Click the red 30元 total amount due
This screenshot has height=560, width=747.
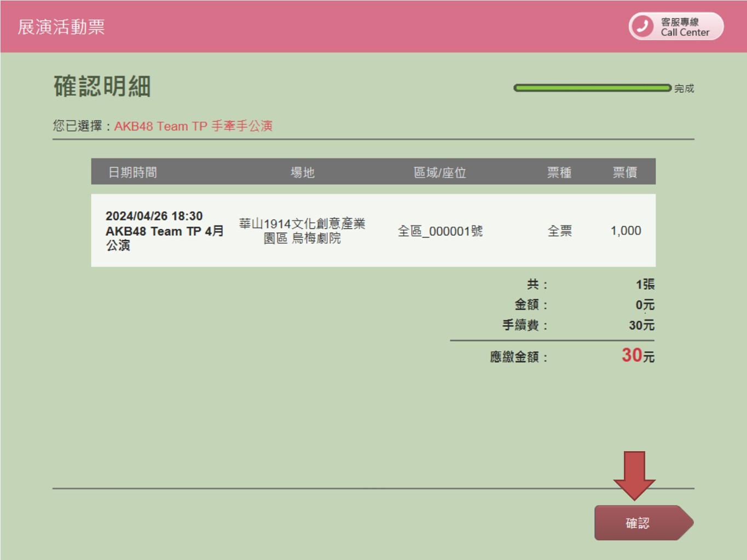tap(638, 356)
